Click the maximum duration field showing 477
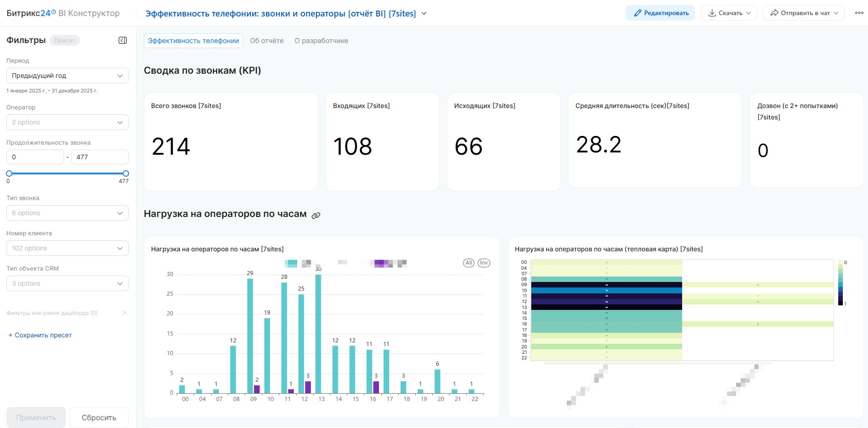The width and height of the screenshot is (868, 428). [100, 157]
